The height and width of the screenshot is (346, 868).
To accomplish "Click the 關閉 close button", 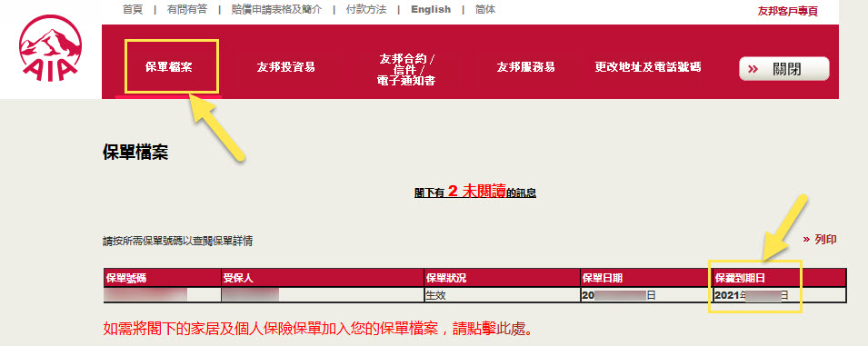I will pos(783,69).
